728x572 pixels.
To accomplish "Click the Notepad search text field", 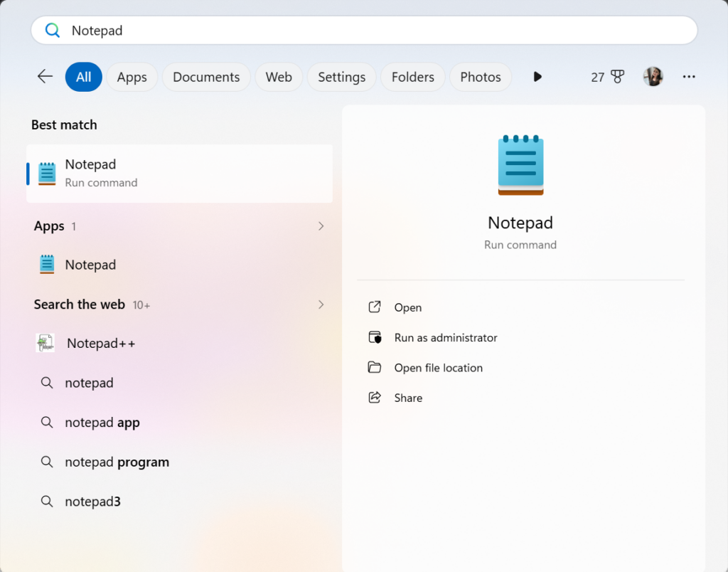I will (364, 31).
